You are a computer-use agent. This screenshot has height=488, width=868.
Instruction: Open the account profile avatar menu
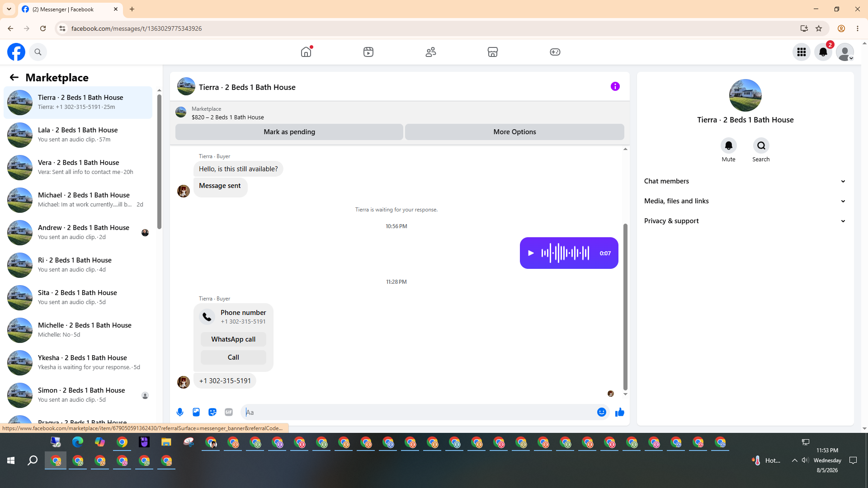[x=845, y=52]
